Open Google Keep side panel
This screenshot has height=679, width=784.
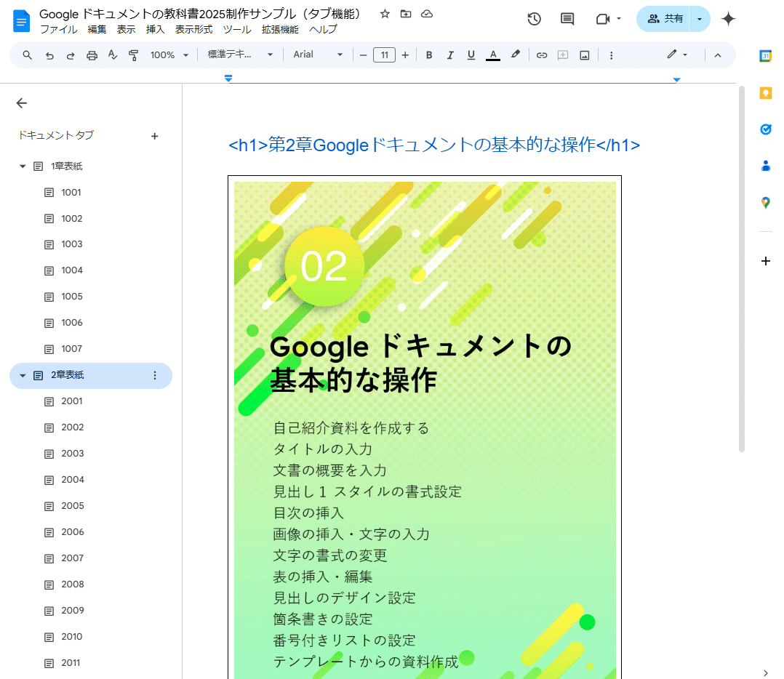click(x=766, y=93)
